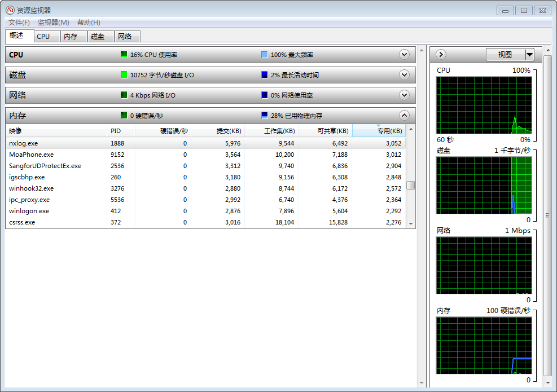The image size is (557, 392).
Task: Click the green disk I/O indicator icon
Action: (124, 75)
